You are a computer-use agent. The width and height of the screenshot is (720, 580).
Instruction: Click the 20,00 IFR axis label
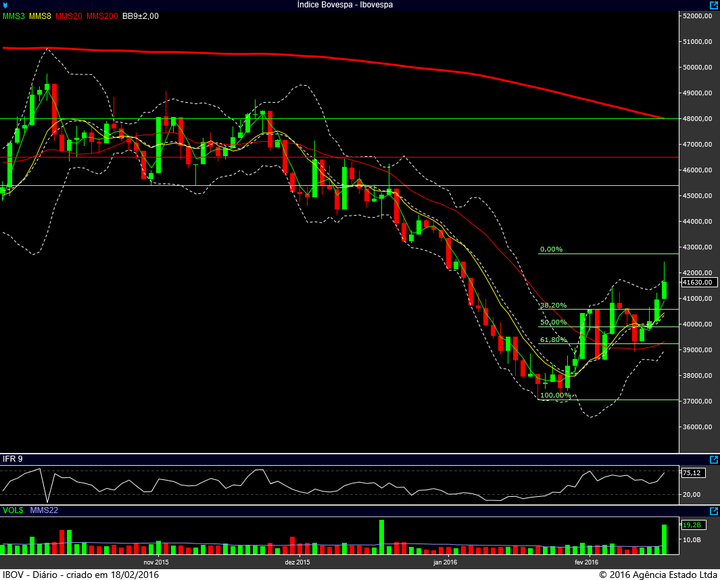pos(692,495)
